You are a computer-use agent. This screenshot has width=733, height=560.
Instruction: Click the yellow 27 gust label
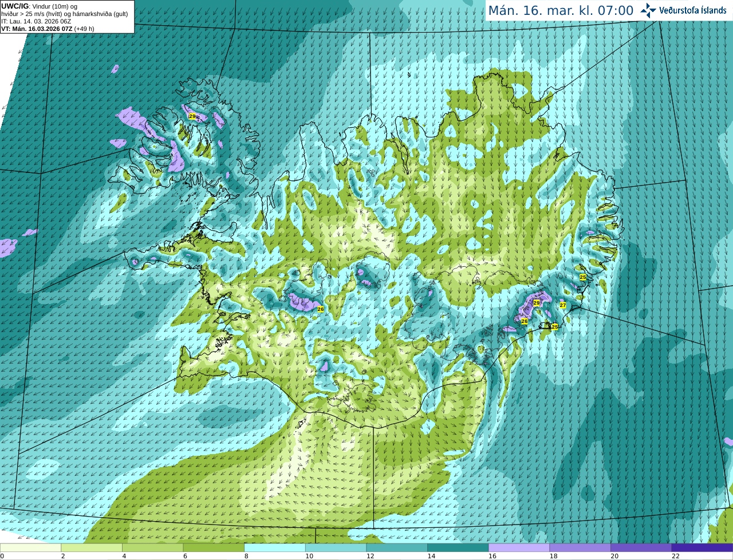(x=563, y=305)
